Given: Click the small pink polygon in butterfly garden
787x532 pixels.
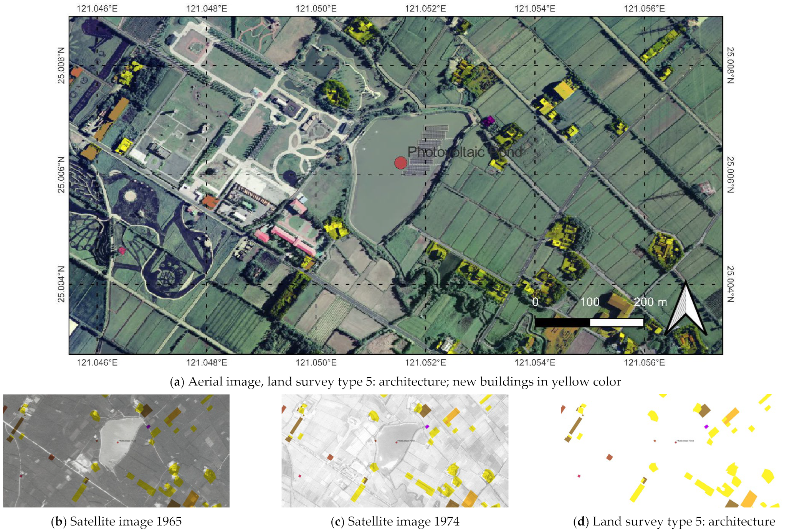Looking at the screenshot, I should pyautogui.click(x=122, y=251).
